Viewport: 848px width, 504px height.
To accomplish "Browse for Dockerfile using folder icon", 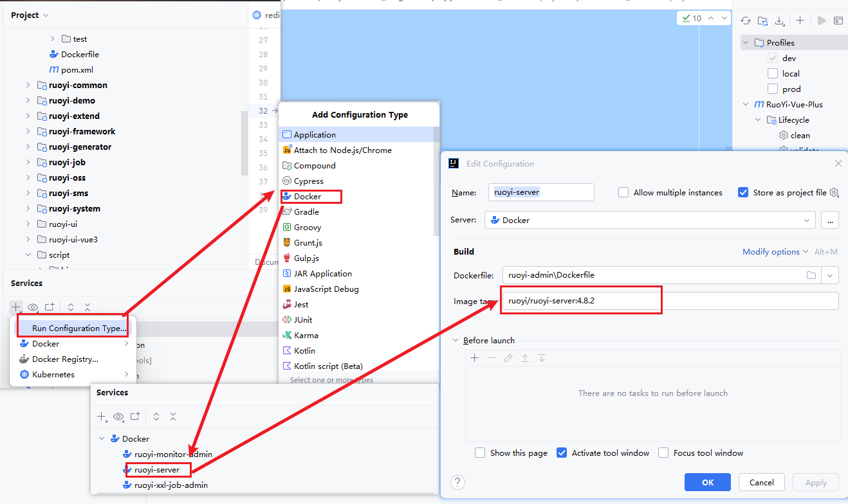I will click(811, 275).
